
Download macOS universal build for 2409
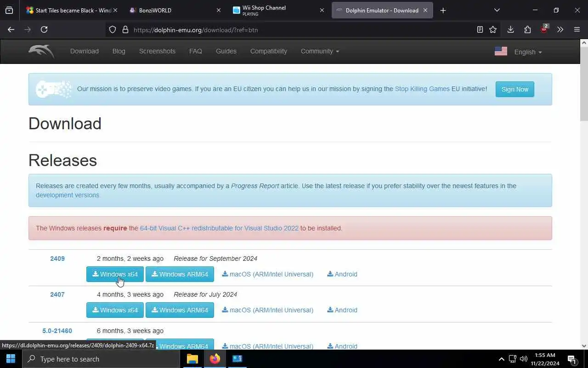[x=267, y=274]
